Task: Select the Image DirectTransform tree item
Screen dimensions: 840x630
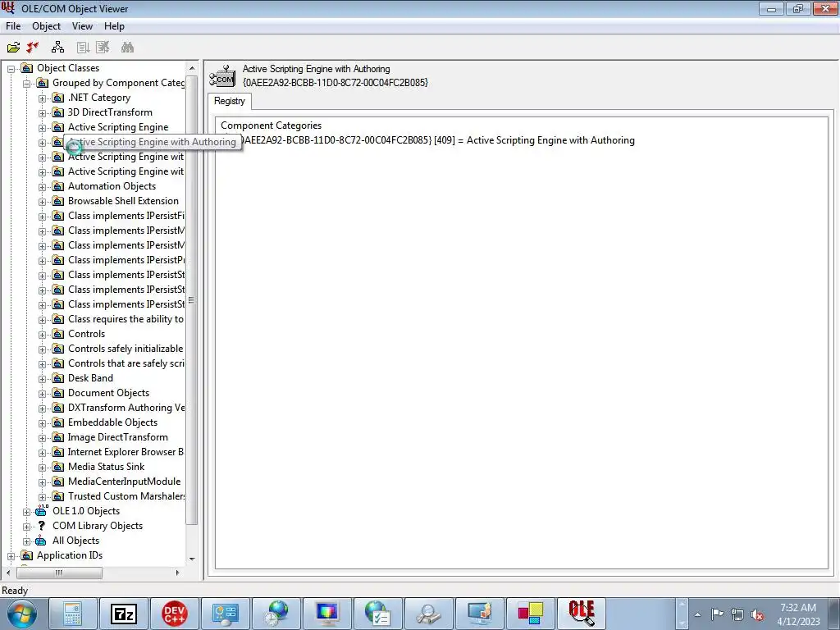Action: click(118, 437)
